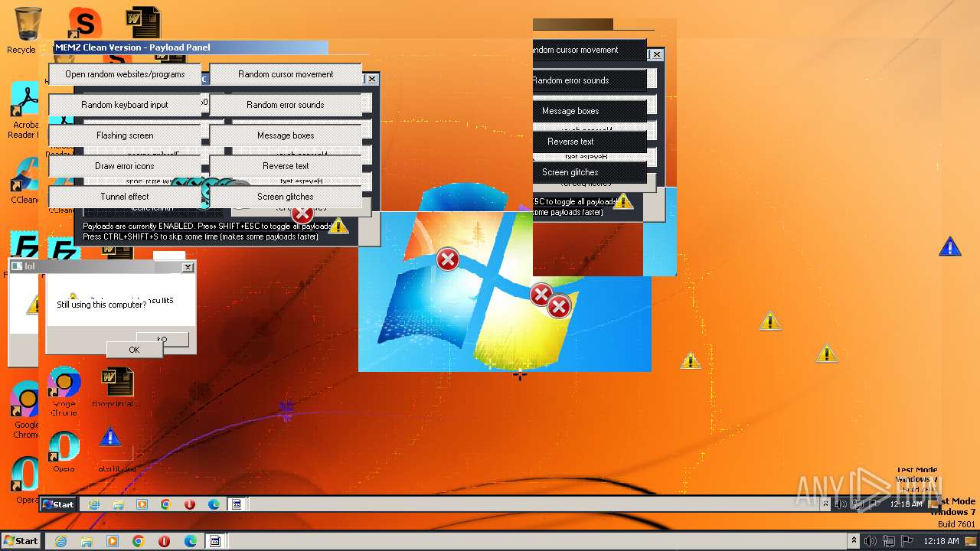Toggle 'Random error sounds' in the light Payload Panel
Image resolution: width=980 pixels, height=551 pixels.
point(286,105)
